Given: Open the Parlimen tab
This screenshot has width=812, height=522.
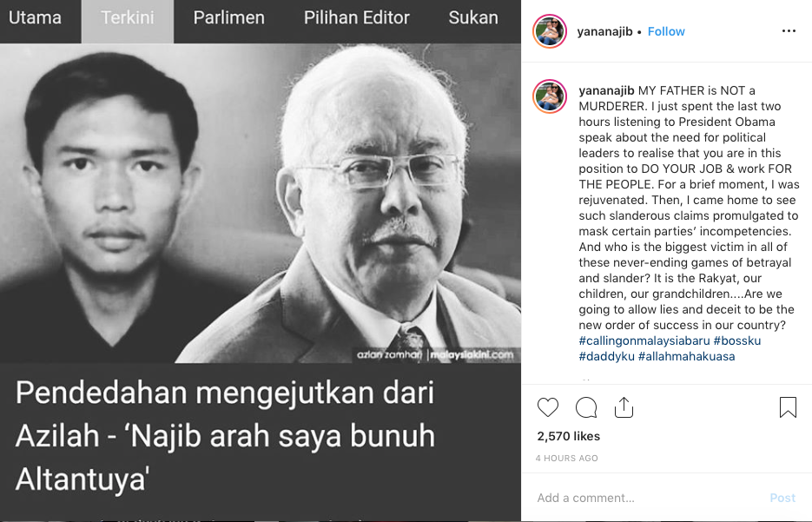Looking at the screenshot, I should coord(229,17).
